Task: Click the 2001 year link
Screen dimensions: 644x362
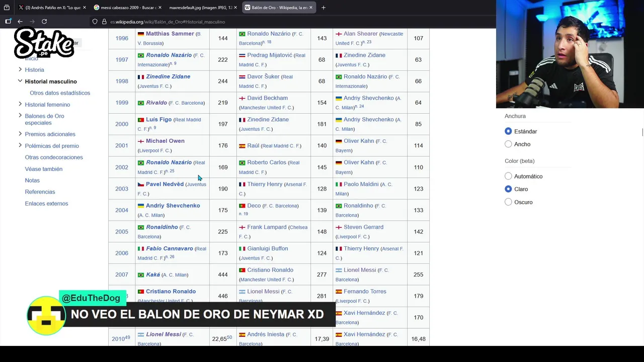Action: (122, 146)
